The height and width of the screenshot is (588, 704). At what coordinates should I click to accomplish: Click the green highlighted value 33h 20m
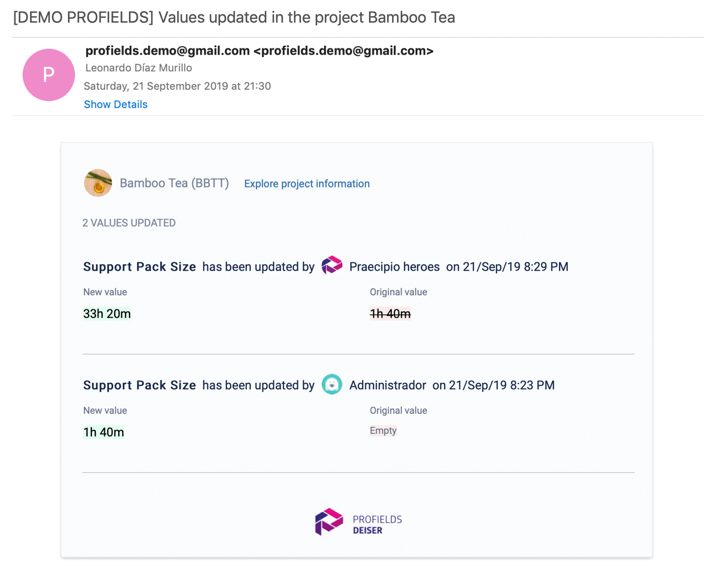(107, 313)
